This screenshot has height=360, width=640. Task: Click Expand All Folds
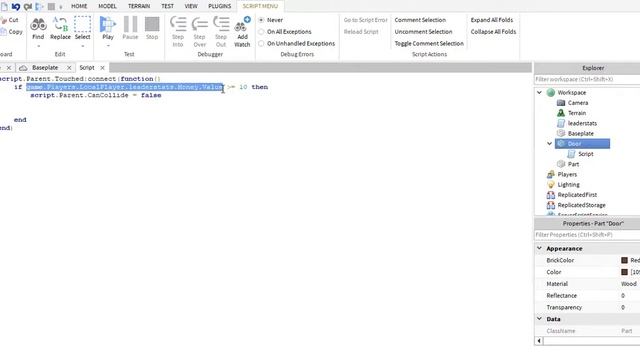point(492,20)
